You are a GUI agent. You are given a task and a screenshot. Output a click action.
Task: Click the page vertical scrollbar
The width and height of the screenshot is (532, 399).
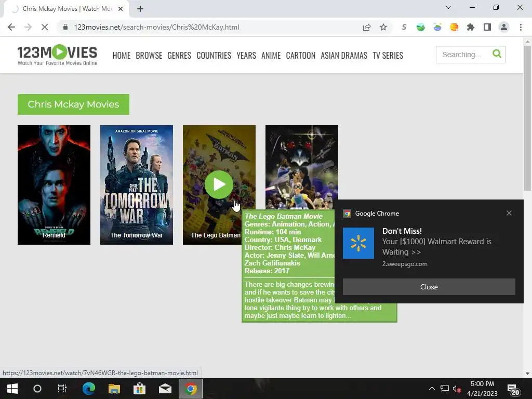click(527, 118)
